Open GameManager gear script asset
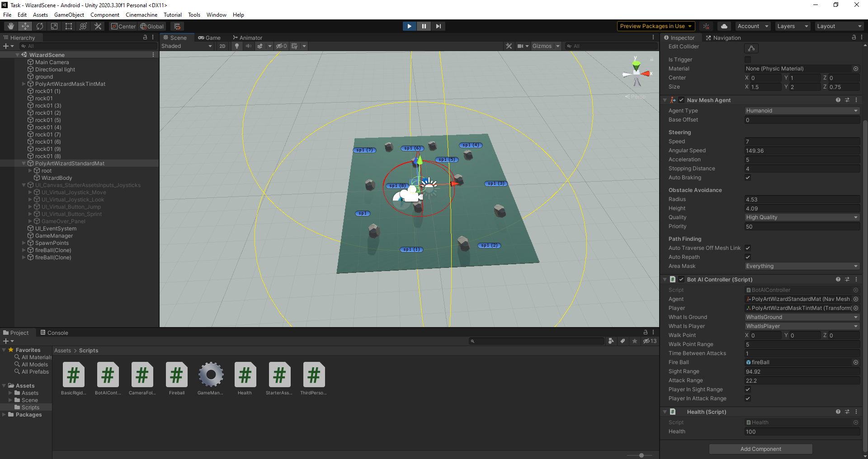This screenshot has width=868, height=459. [x=211, y=379]
